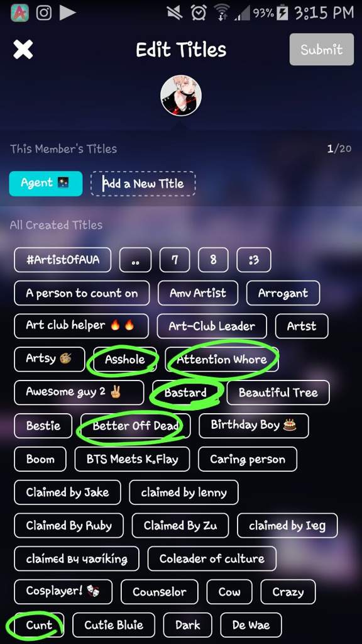This screenshot has height=644, width=362.
Task: Close the Edit Titles screen with X
Action: click(x=23, y=50)
